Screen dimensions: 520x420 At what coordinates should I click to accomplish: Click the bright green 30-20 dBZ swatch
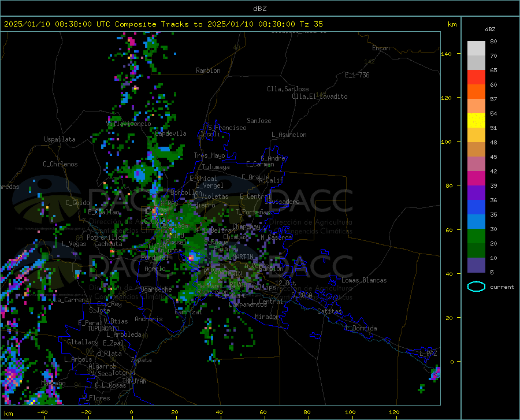(x=476, y=236)
